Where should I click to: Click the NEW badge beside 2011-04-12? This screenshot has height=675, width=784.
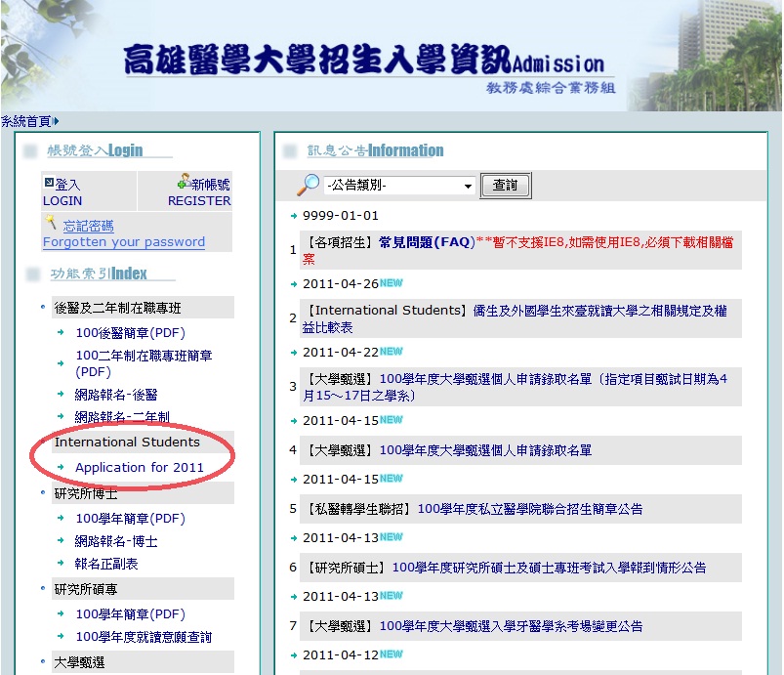point(391,654)
